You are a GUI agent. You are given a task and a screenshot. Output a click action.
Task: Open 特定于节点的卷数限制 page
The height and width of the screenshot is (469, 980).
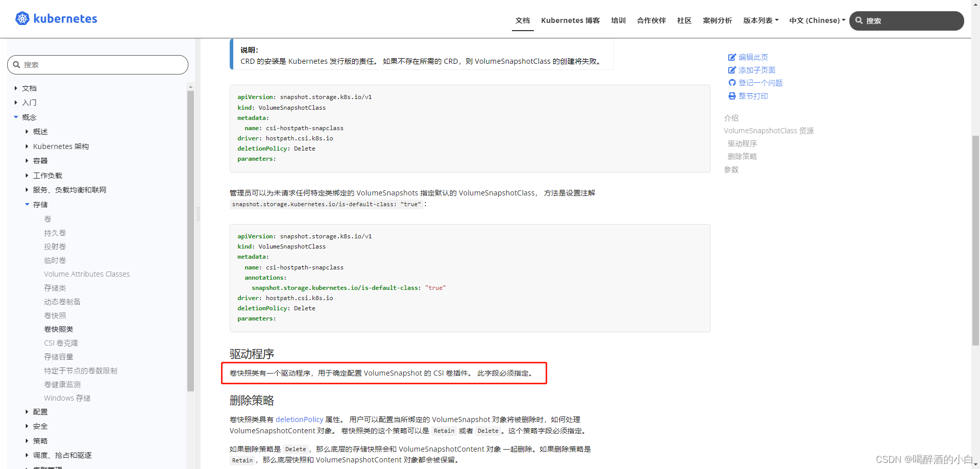click(81, 371)
